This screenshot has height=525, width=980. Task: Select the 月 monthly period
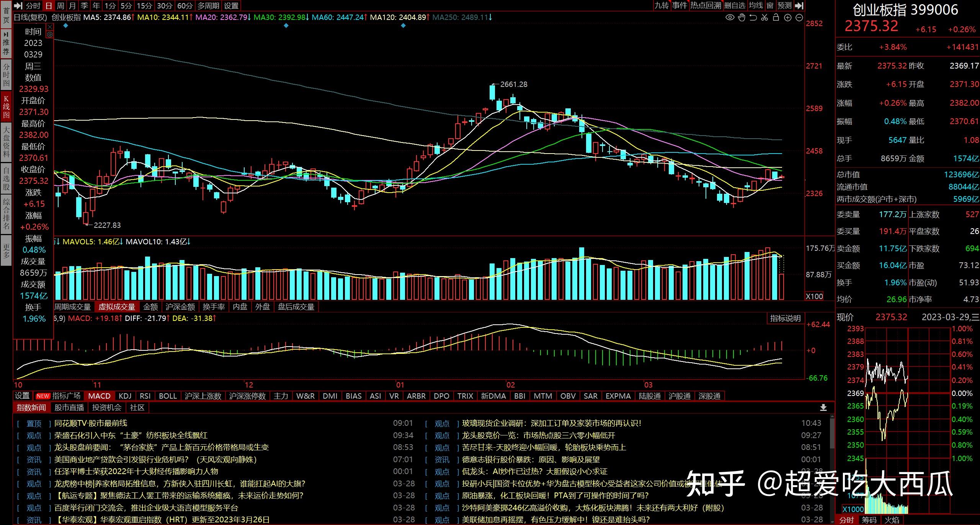pos(72,6)
